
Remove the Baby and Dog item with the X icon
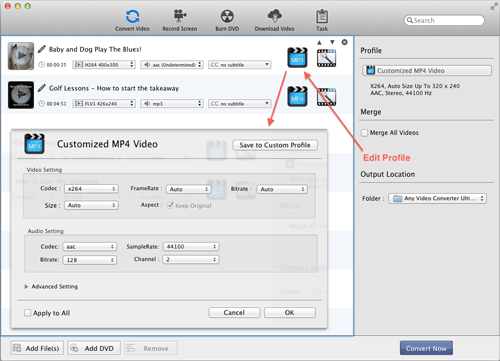(344, 42)
